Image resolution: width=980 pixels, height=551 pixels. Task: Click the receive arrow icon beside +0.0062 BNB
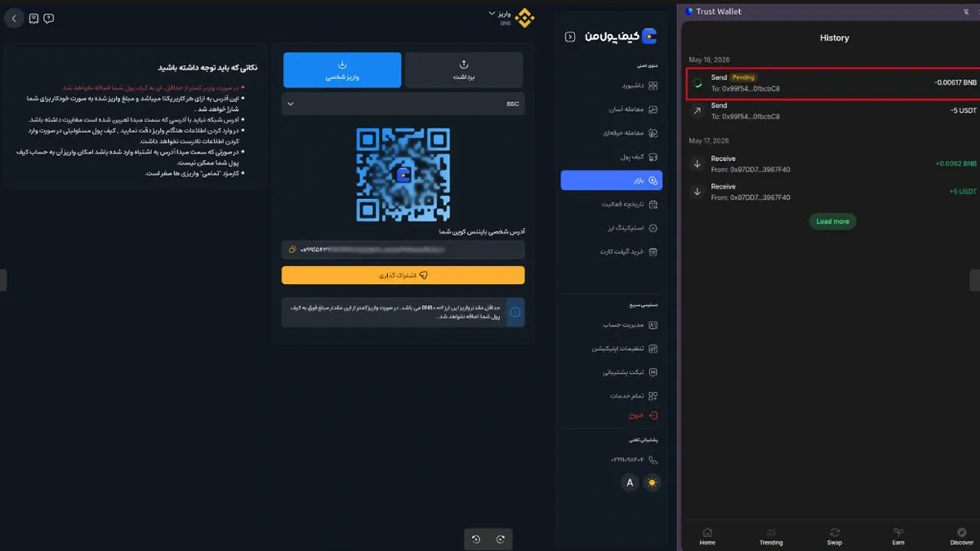click(697, 164)
